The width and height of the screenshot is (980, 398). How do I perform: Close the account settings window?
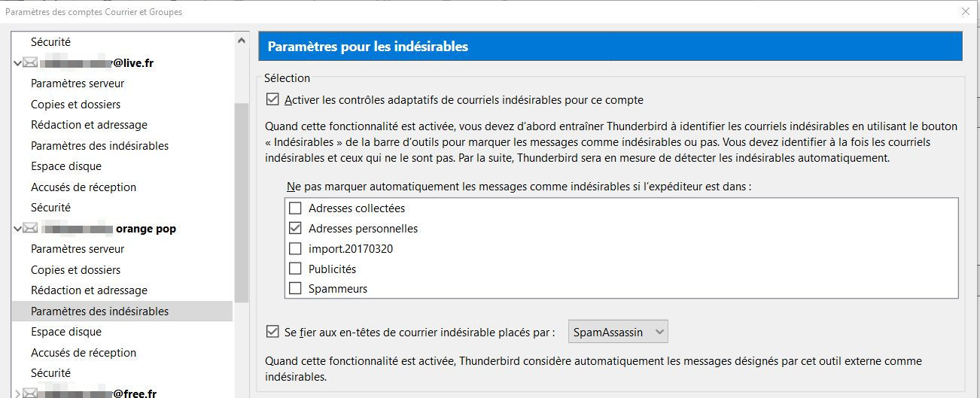pos(965,11)
